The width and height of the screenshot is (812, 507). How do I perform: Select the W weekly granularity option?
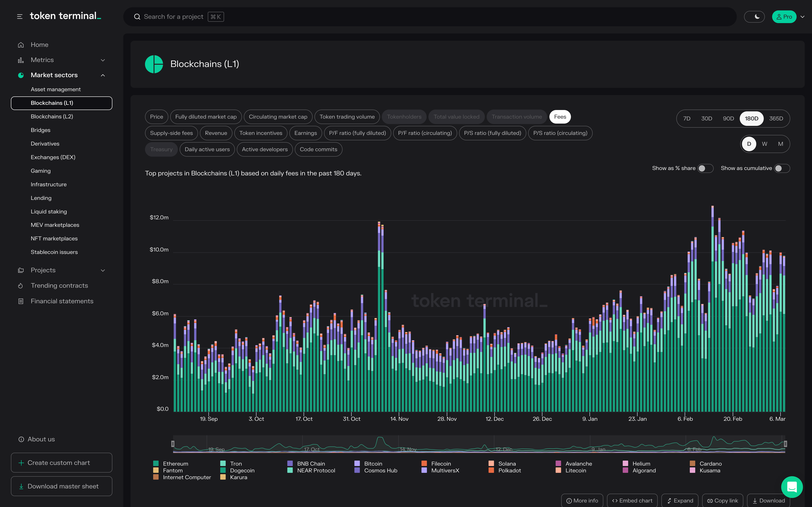pyautogui.click(x=764, y=144)
